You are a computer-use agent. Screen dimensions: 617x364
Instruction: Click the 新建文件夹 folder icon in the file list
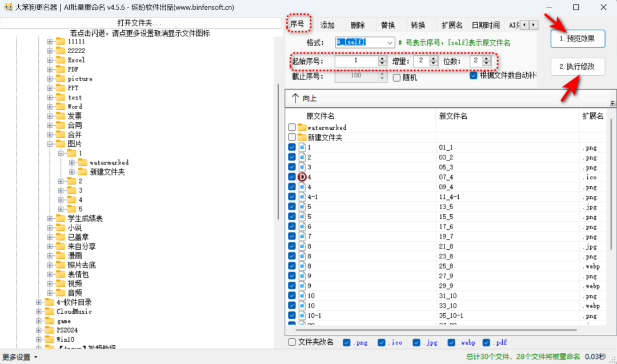303,137
